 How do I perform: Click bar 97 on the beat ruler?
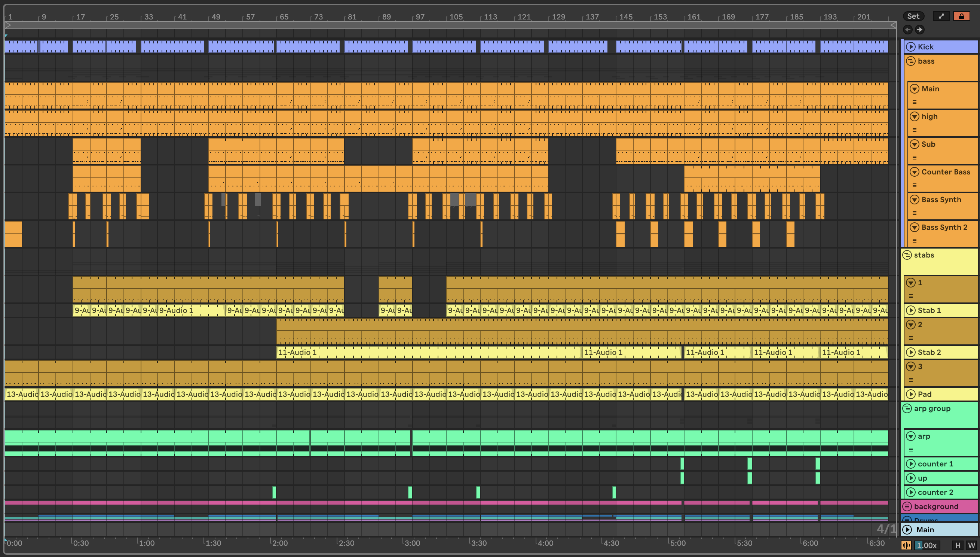[x=420, y=17]
